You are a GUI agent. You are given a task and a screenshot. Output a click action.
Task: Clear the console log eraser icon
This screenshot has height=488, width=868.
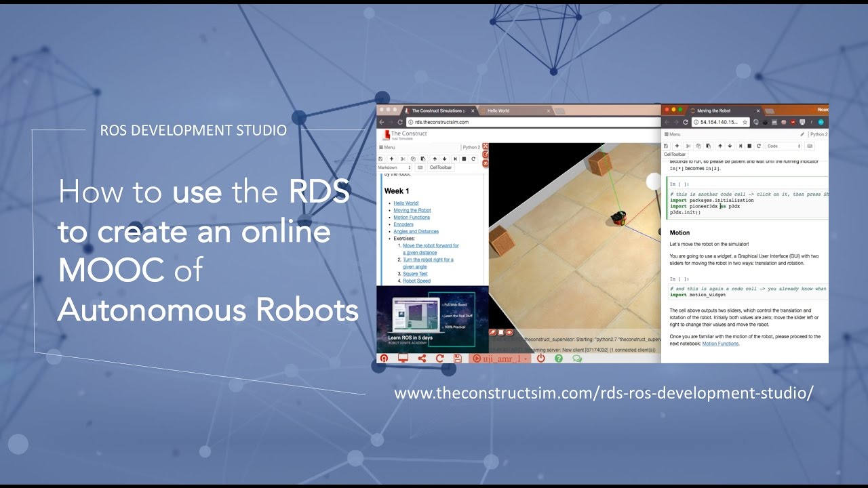tap(493, 332)
